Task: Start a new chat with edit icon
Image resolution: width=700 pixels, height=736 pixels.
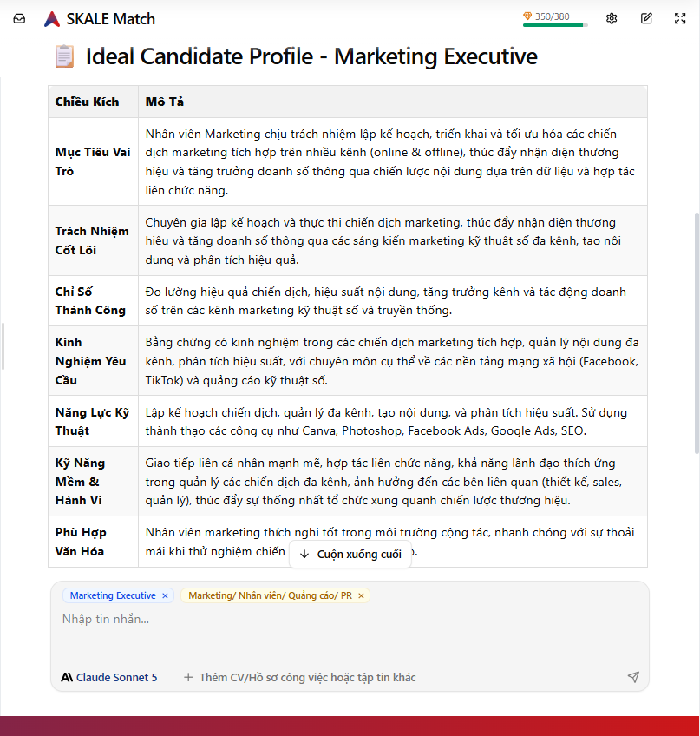Action: click(646, 18)
